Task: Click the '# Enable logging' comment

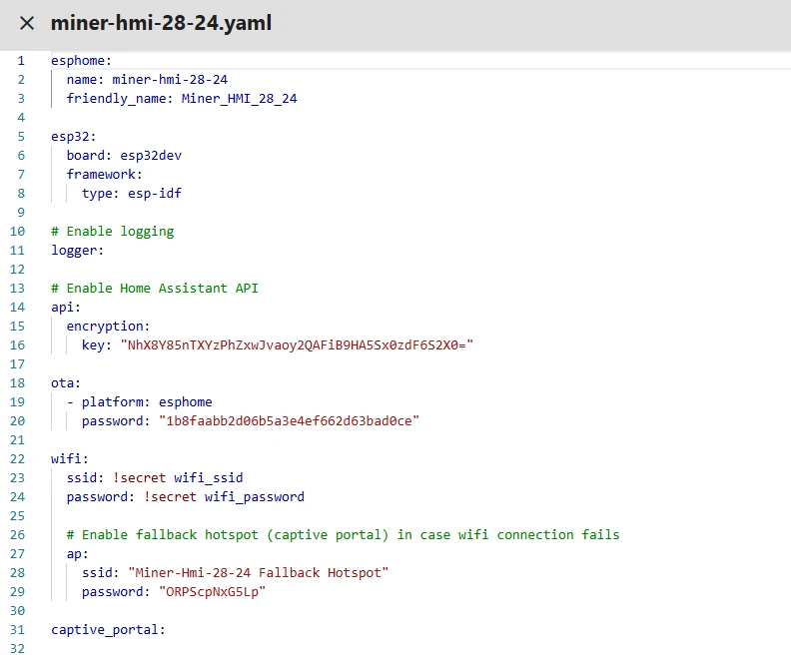Action: tap(112, 232)
